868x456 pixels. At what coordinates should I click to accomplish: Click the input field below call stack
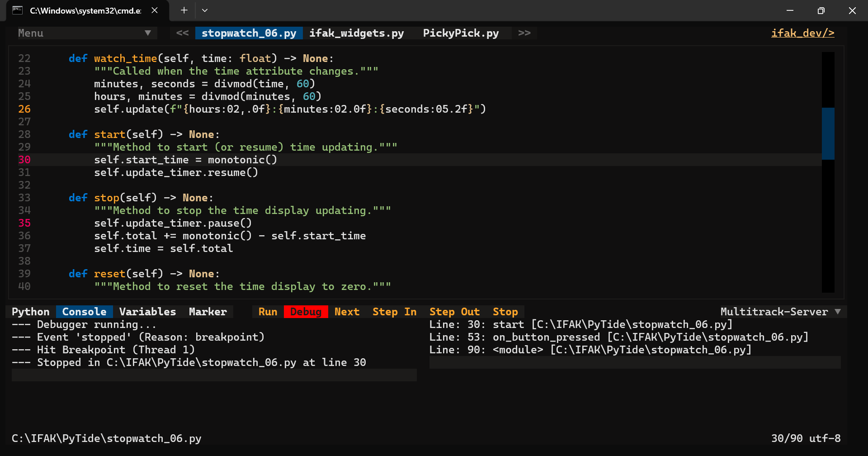coord(635,362)
